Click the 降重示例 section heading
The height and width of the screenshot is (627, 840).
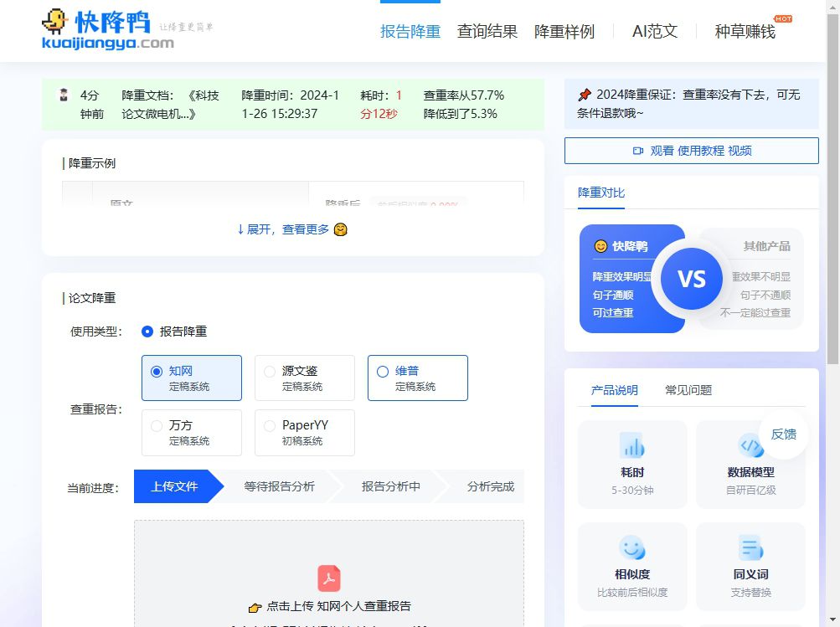pos(91,163)
